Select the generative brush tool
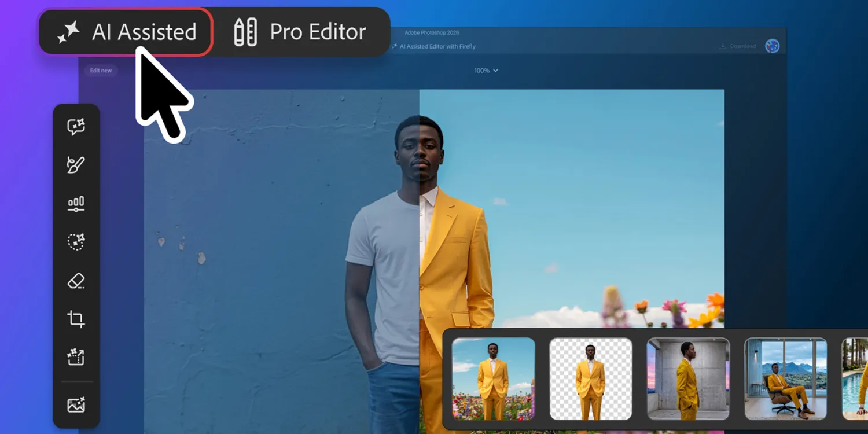The width and height of the screenshot is (868, 434). pos(76,165)
